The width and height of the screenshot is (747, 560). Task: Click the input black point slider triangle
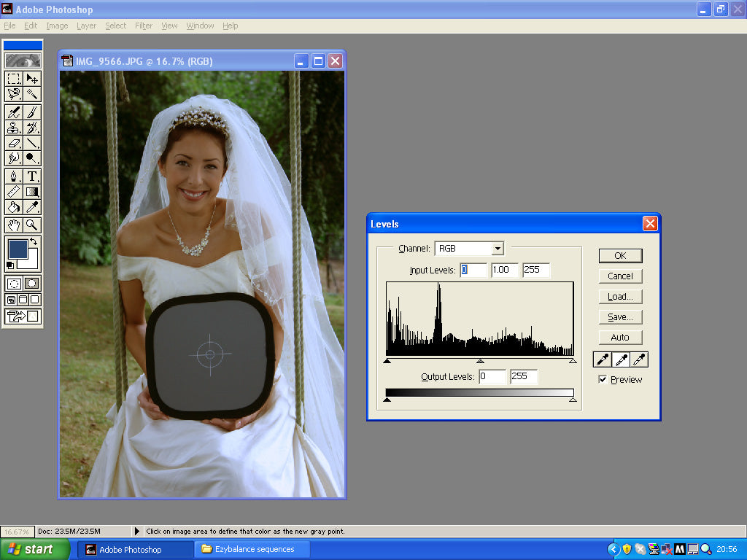click(387, 362)
